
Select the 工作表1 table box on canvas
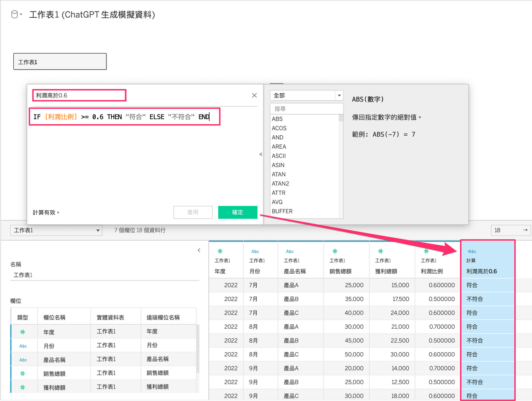click(60, 62)
